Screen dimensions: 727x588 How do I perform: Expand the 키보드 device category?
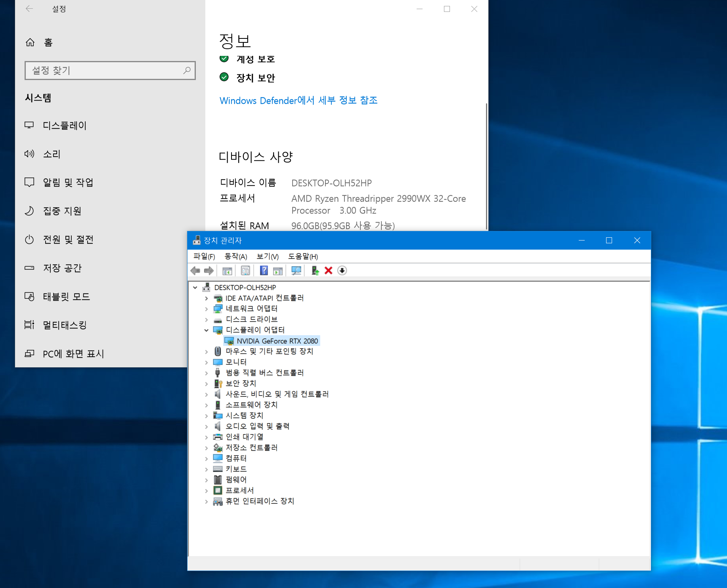tap(206, 469)
